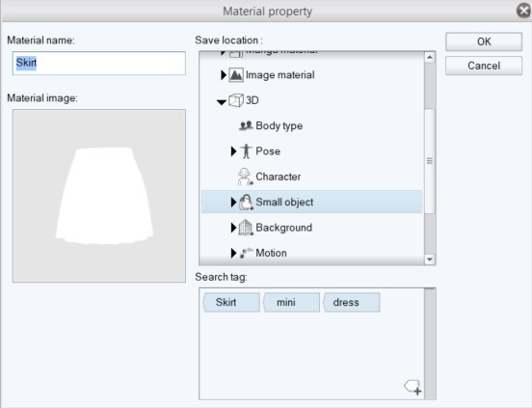Screen dimensions: 532x408
Task: Click the Small object bag icon
Action: tap(246, 203)
